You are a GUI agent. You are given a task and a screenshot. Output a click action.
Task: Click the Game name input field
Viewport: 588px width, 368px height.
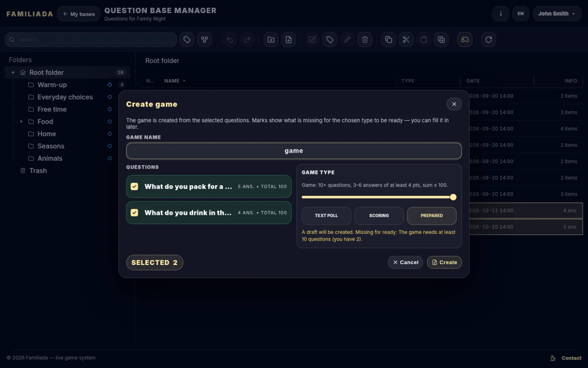click(294, 151)
